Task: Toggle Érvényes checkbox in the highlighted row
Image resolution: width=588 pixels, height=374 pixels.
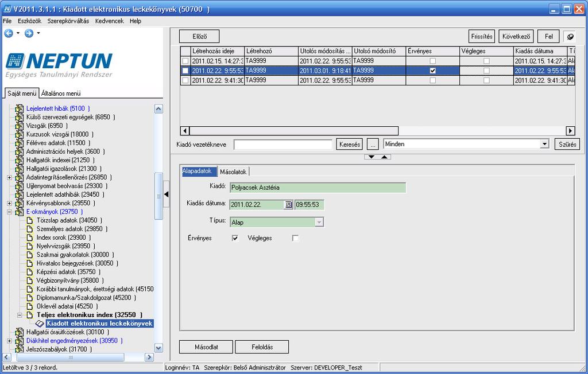Action: coord(433,71)
